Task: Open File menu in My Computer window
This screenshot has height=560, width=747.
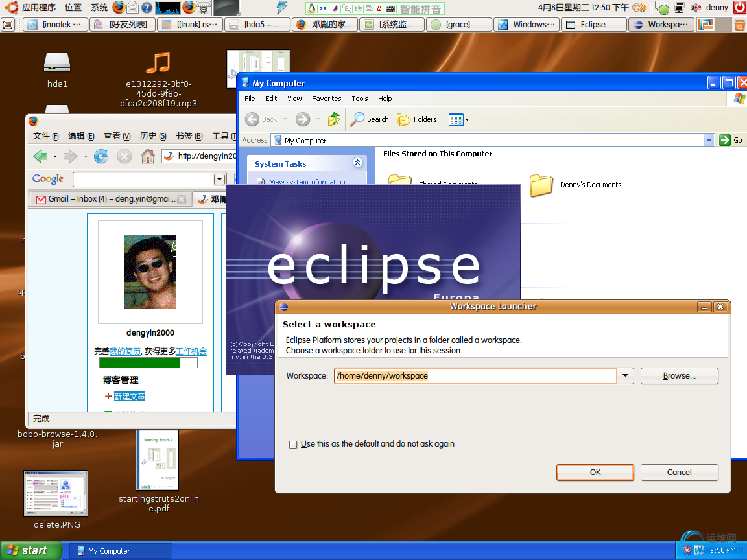Action: pyautogui.click(x=250, y=99)
